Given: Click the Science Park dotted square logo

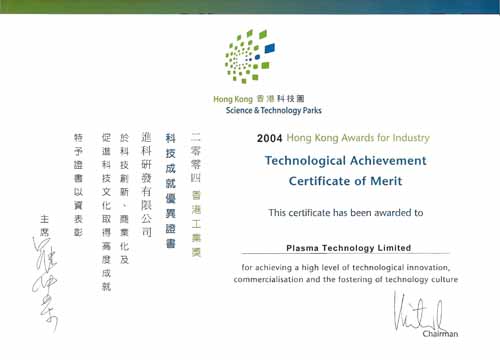Looking at the screenshot, I should (x=250, y=56).
